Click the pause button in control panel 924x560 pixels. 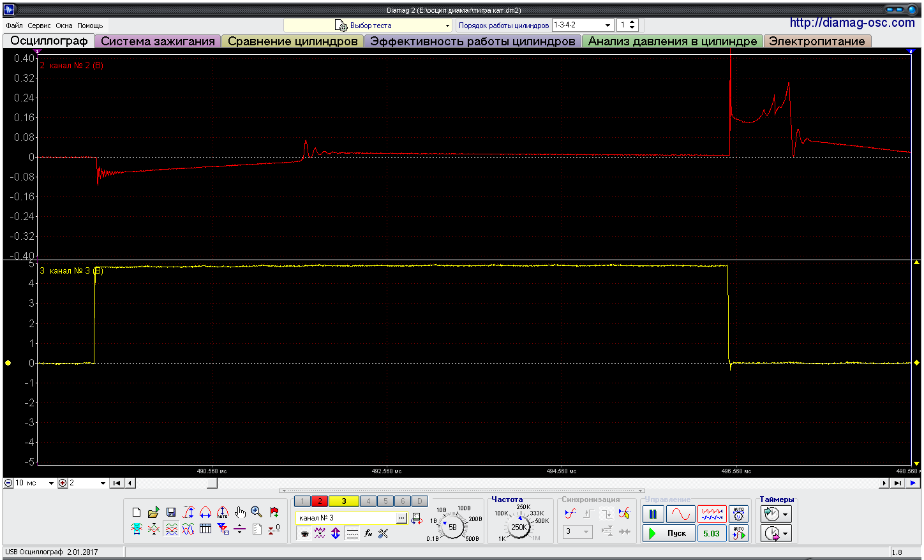[x=653, y=514]
